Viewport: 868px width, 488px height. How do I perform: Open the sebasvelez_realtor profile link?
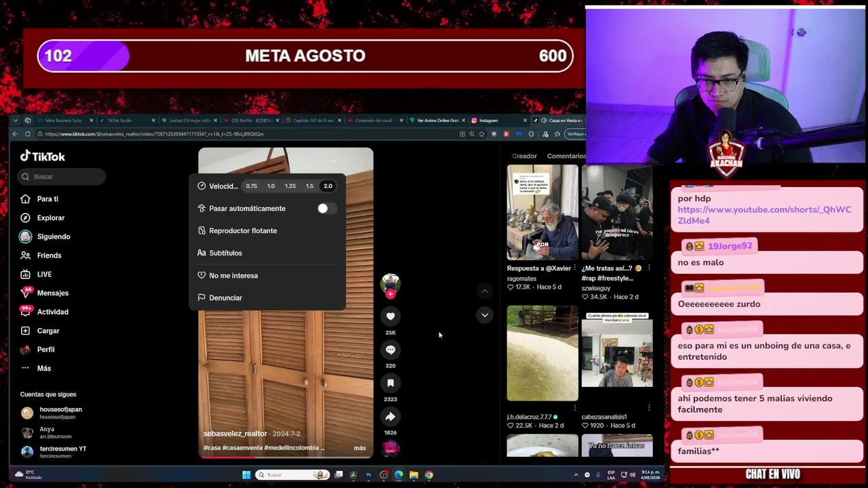coord(235,434)
